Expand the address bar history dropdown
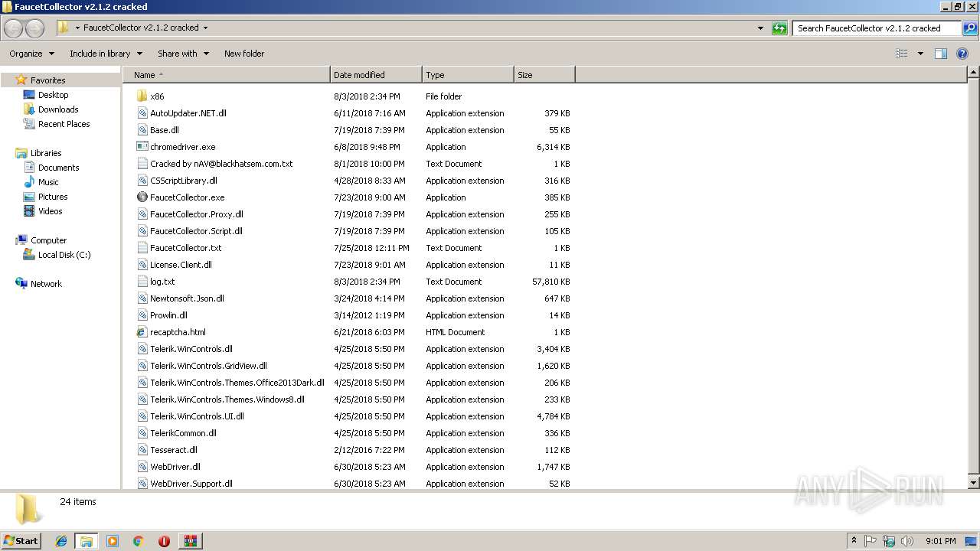The height and width of the screenshot is (551, 980). (x=760, y=28)
